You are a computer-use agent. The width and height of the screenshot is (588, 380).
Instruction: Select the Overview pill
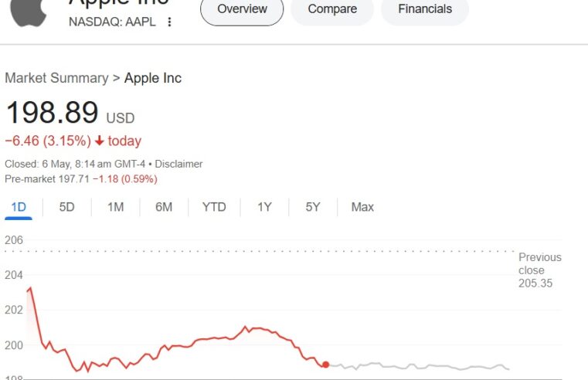[242, 9]
